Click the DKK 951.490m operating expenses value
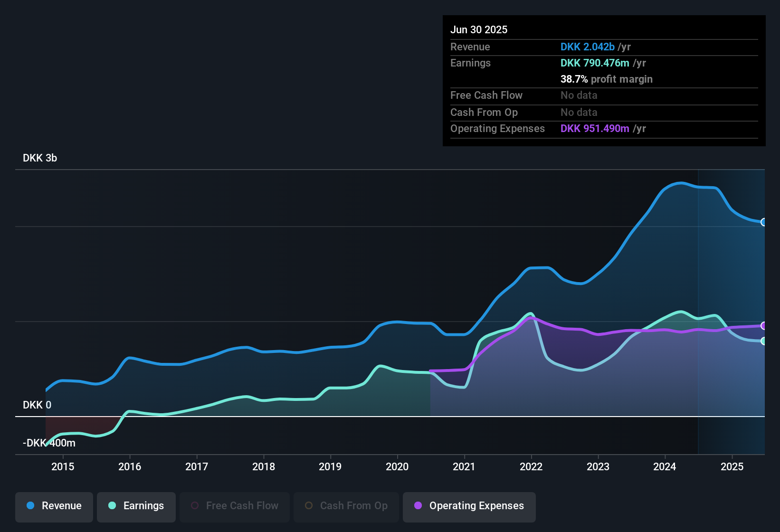The height and width of the screenshot is (532, 780). tap(595, 128)
